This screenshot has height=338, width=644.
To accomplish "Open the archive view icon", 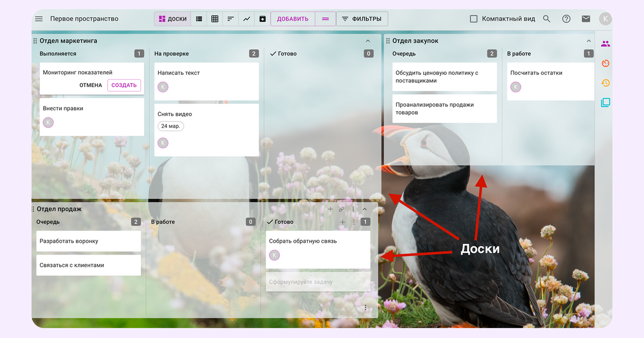I will tap(262, 19).
